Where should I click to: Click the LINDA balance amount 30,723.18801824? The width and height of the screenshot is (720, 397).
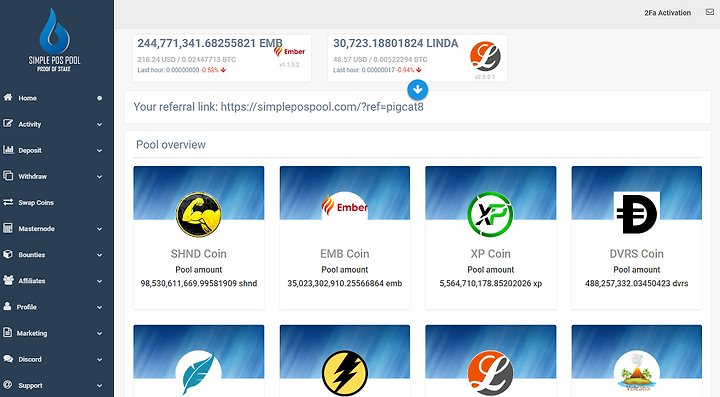(378, 43)
